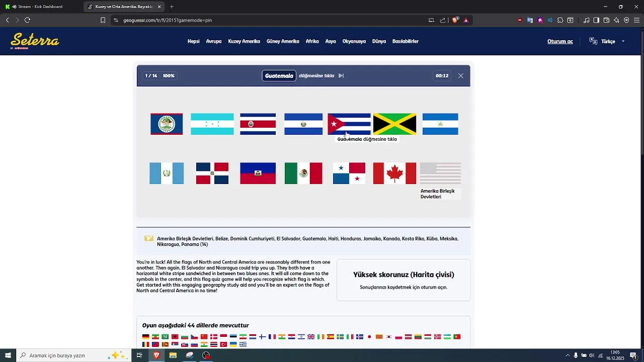The width and height of the screenshot is (644, 362).
Task: Open the Hepsi menu item
Action: 194,41
